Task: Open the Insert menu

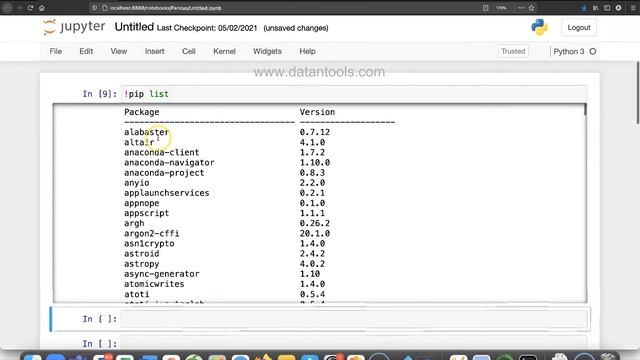Action: pos(155,51)
